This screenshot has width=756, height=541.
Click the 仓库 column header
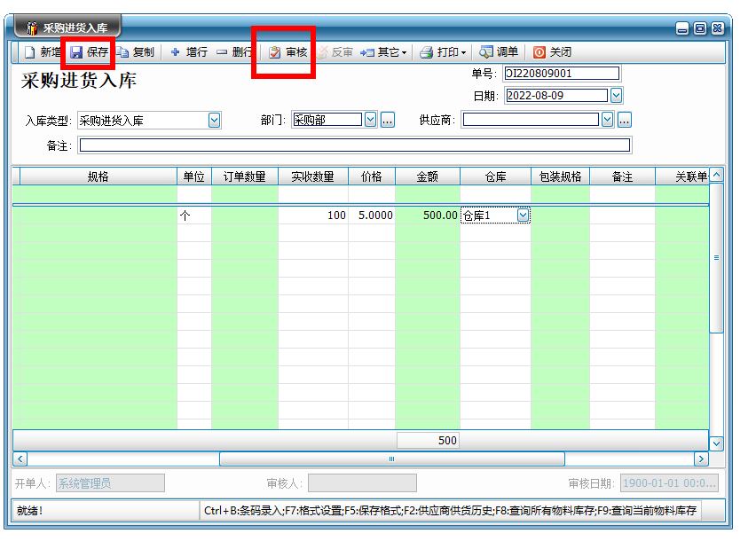pos(496,176)
